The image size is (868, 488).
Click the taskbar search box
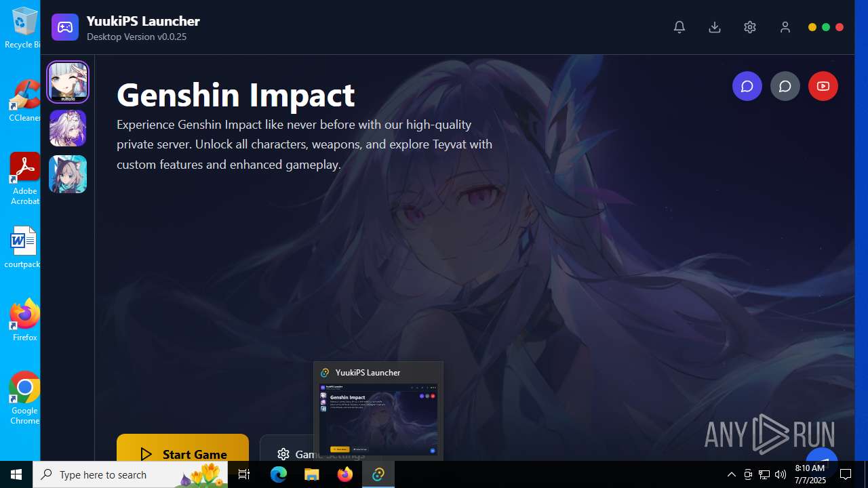click(130, 474)
